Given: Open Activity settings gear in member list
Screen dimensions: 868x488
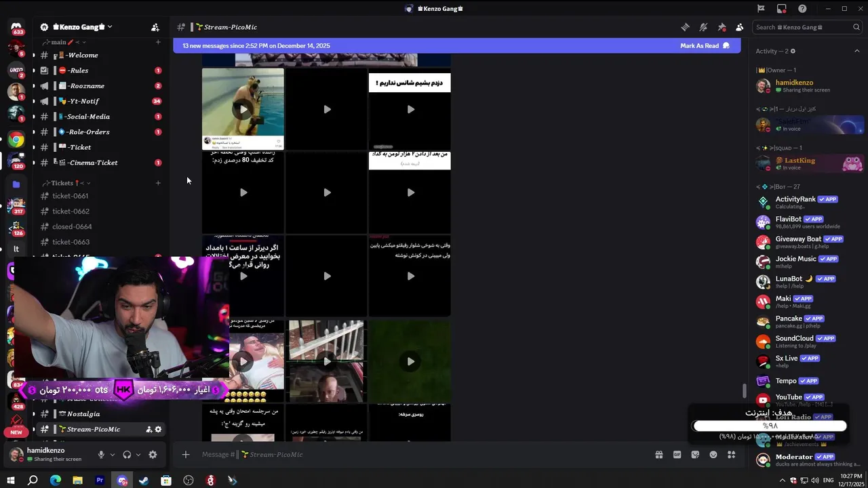Looking at the screenshot, I should click(x=793, y=51).
